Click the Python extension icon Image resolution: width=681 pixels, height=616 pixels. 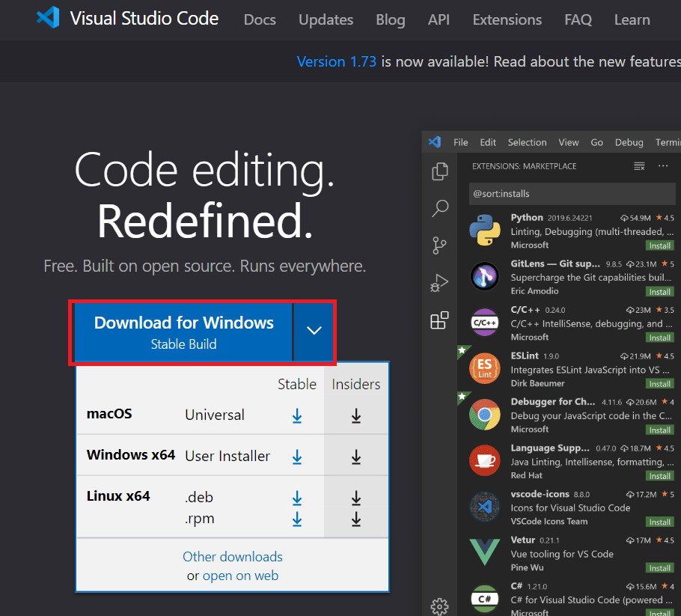click(485, 231)
